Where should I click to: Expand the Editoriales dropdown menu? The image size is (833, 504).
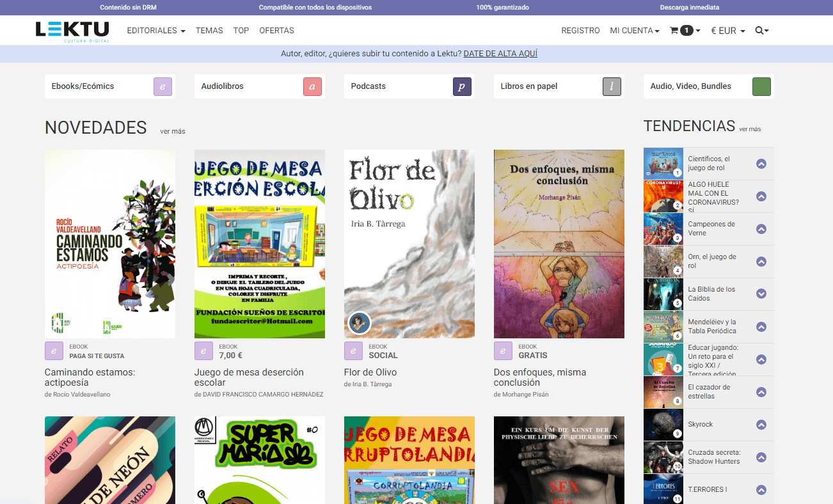pos(156,31)
